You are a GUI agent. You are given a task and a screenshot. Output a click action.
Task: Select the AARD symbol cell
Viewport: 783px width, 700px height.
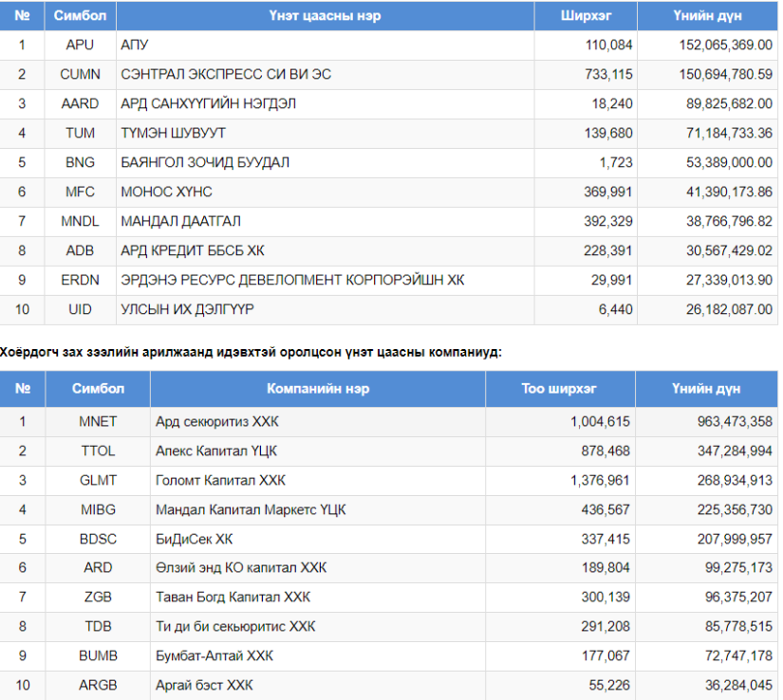(x=80, y=103)
